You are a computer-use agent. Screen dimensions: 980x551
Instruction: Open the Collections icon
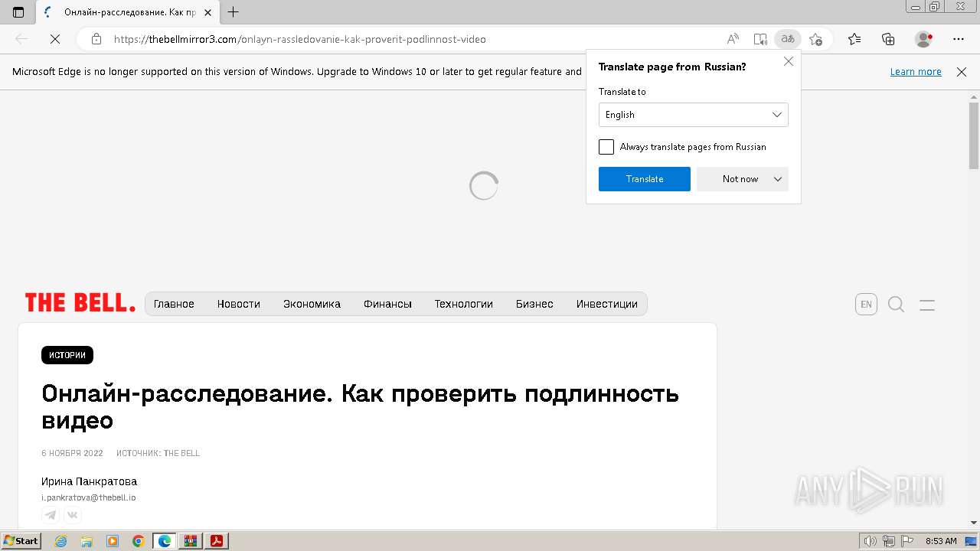tap(888, 39)
